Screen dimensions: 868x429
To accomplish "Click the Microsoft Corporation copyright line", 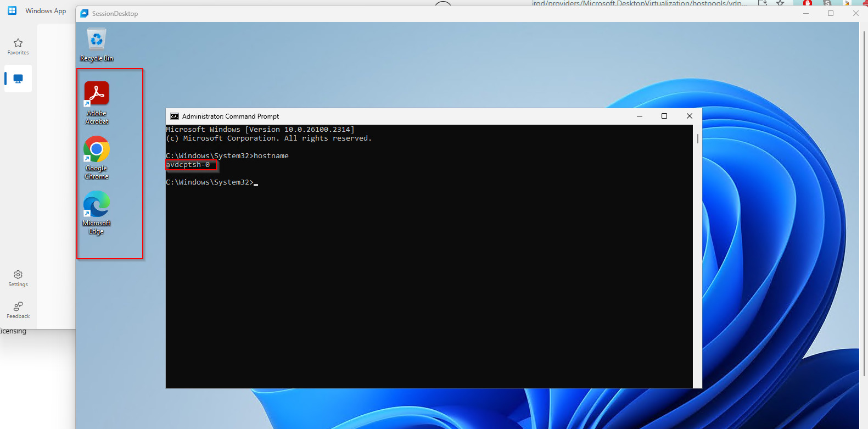I will [269, 138].
